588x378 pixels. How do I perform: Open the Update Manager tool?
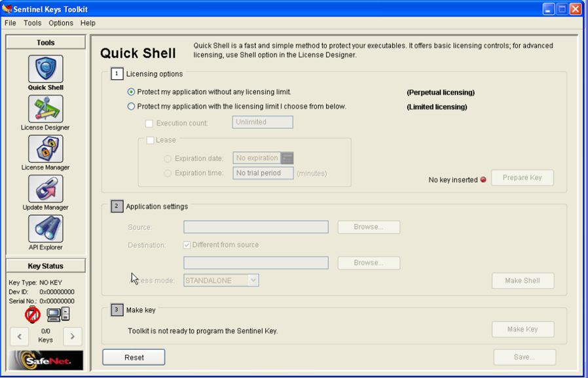[45, 189]
